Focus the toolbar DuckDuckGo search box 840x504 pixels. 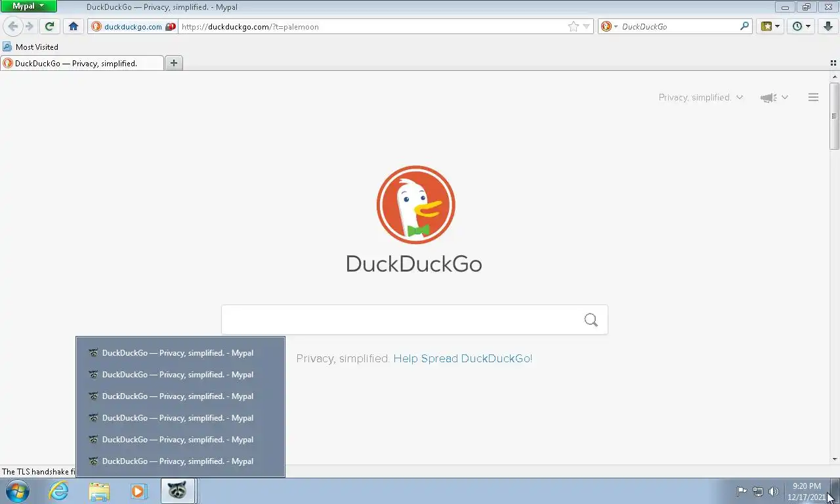(x=679, y=27)
